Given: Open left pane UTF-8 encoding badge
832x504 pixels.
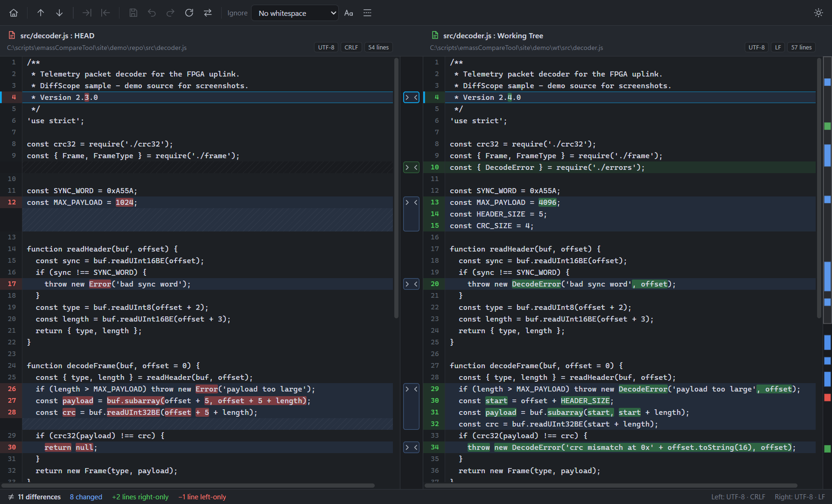Looking at the screenshot, I should pos(326,48).
